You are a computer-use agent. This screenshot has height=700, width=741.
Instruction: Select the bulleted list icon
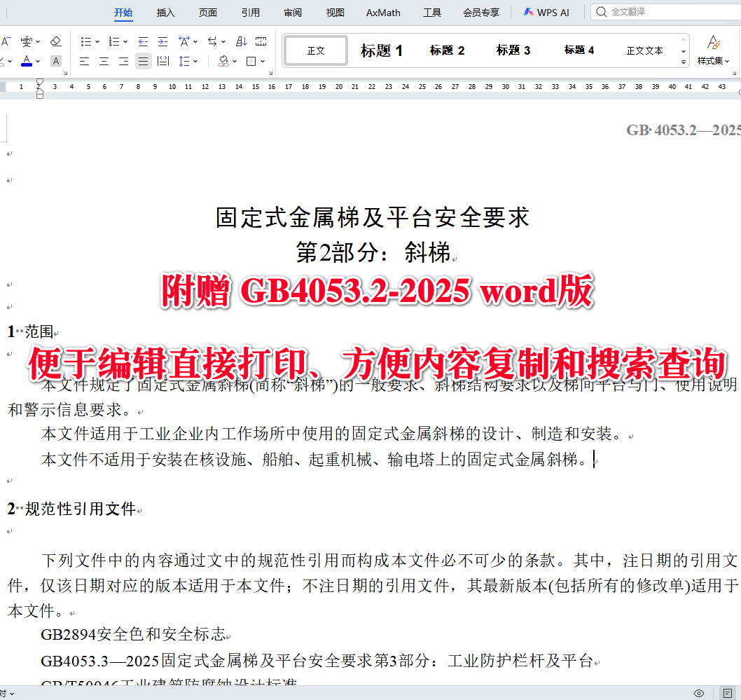(x=88, y=41)
